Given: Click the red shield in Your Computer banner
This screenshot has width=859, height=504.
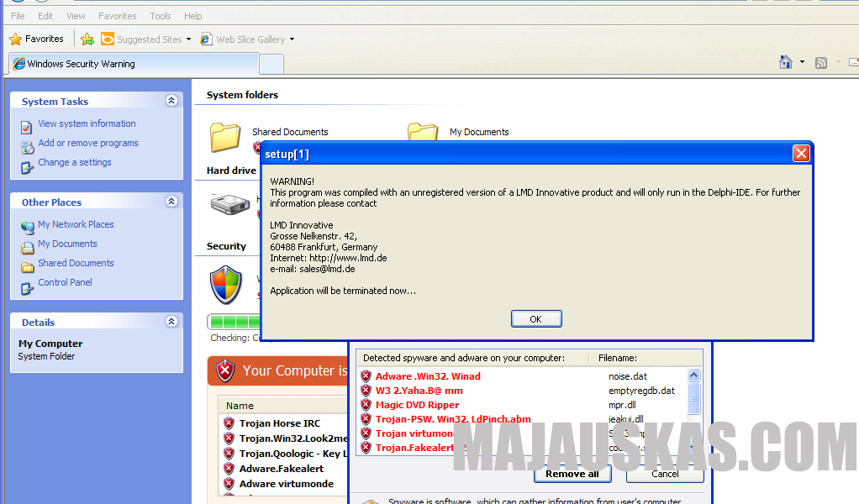Looking at the screenshot, I should click(224, 371).
